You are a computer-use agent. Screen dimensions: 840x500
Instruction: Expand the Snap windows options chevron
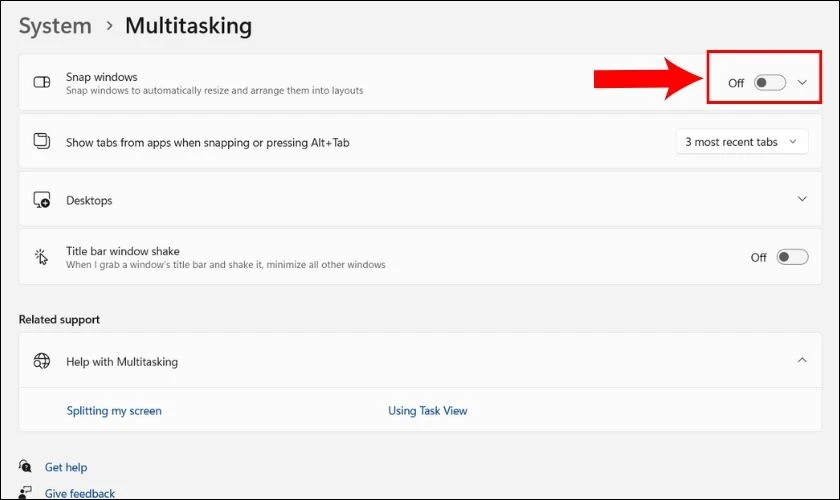(802, 83)
